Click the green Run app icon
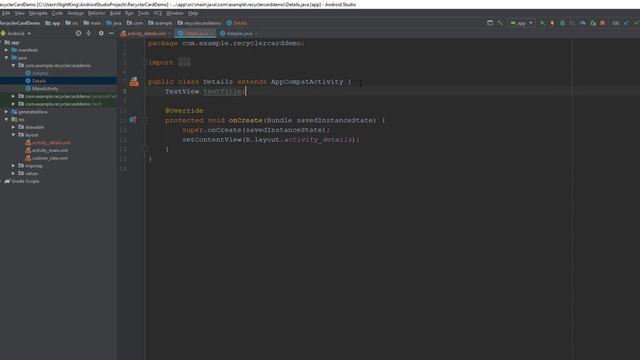The image size is (640, 360). (542, 23)
